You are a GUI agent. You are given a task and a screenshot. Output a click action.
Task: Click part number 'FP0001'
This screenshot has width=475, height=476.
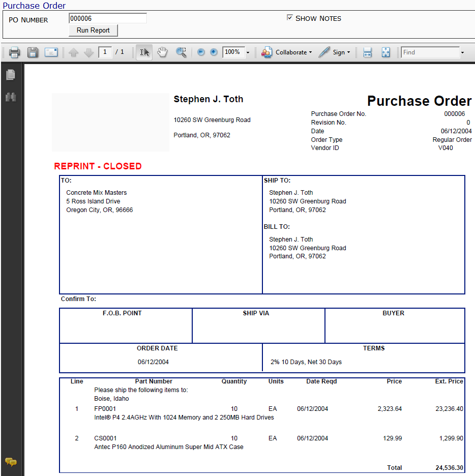pyautogui.click(x=105, y=408)
